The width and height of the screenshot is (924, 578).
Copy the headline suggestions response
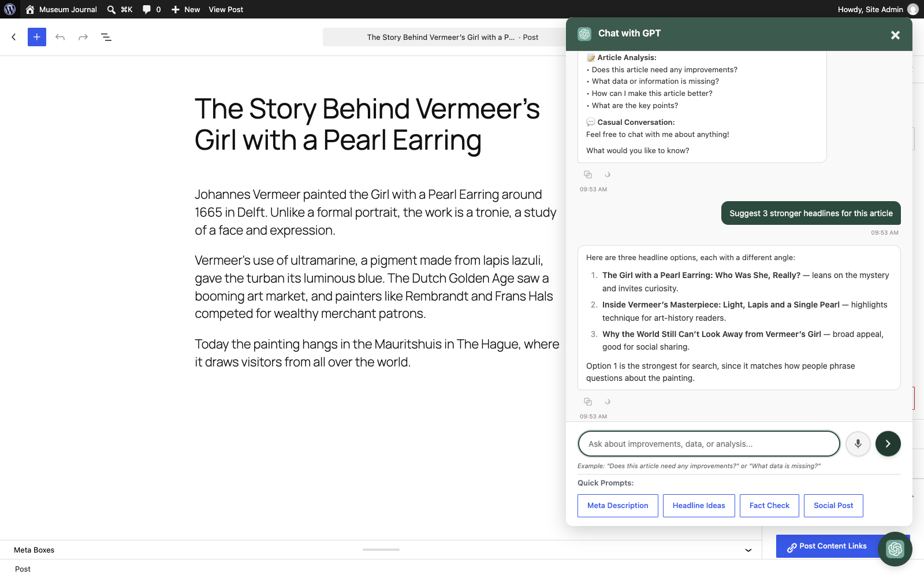click(x=588, y=402)
